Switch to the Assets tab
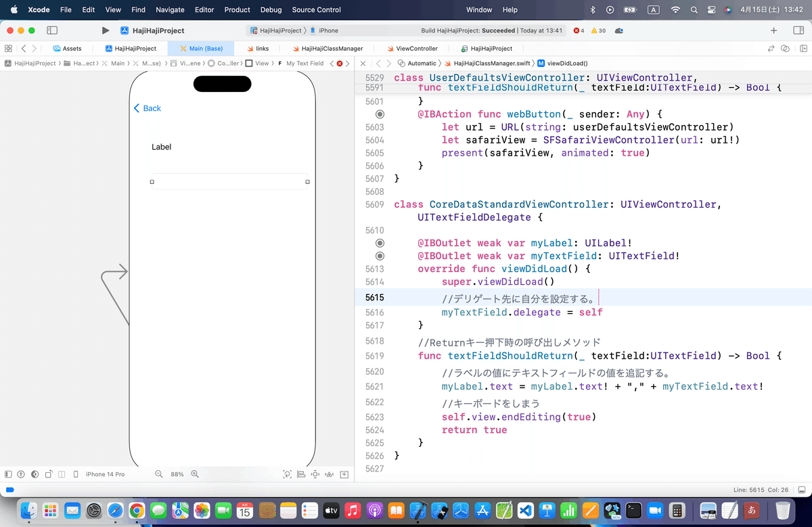812x527 pixels. 67,49
